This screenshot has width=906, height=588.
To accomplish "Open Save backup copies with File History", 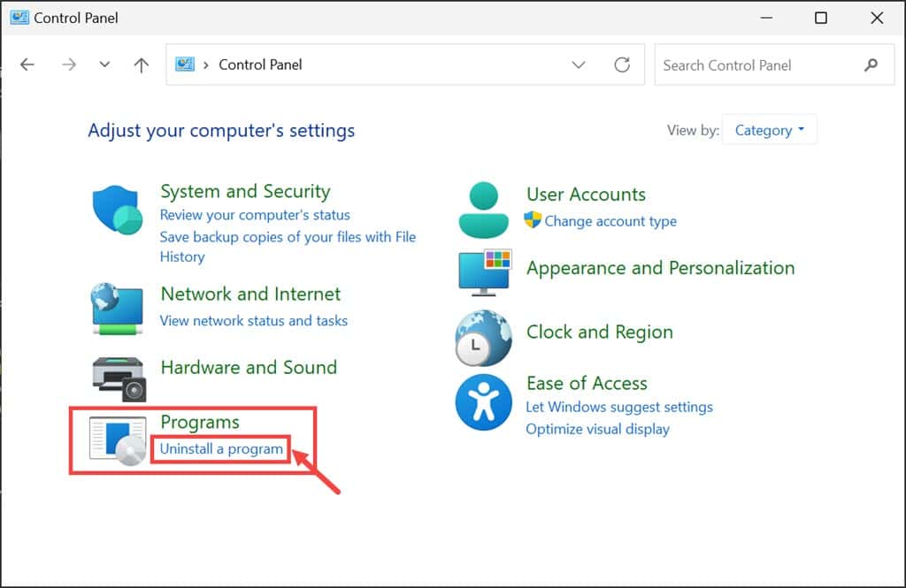I will pos(288,247).
